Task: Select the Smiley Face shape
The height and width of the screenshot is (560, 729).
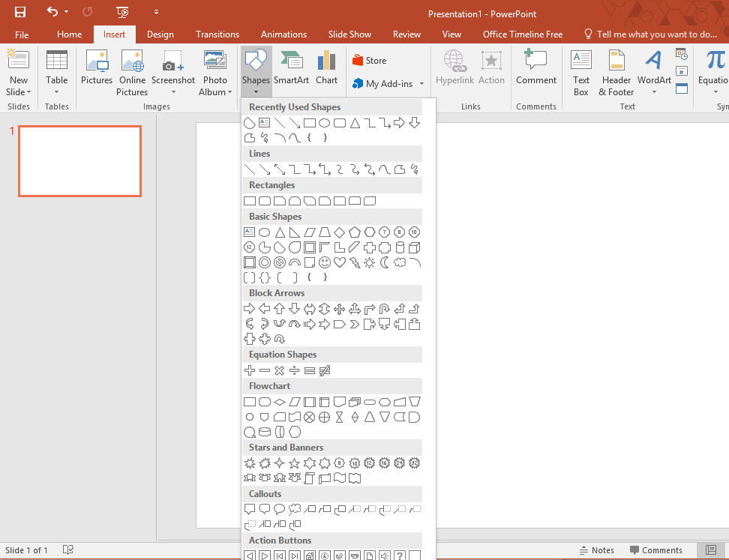Action: 324,262
